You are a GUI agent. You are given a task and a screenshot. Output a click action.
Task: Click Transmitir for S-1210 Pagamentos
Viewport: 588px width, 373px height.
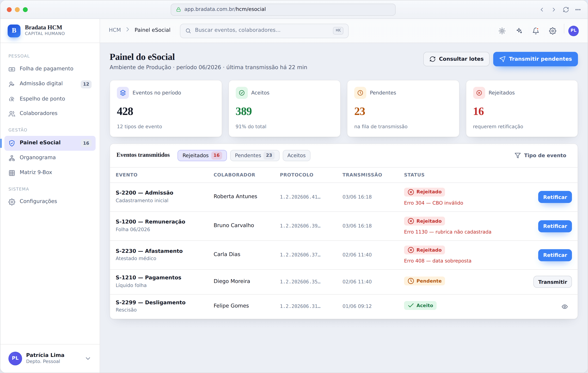coord(552,282)
